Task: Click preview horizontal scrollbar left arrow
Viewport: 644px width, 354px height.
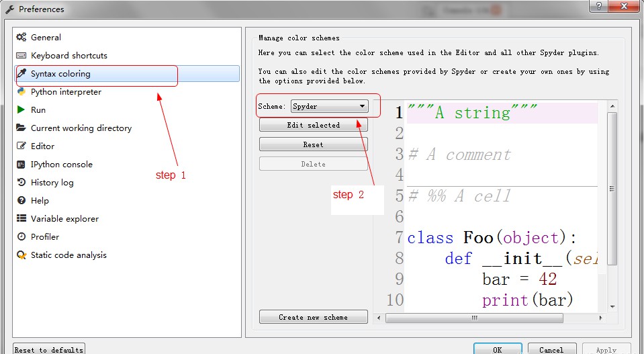Action: 379,318
